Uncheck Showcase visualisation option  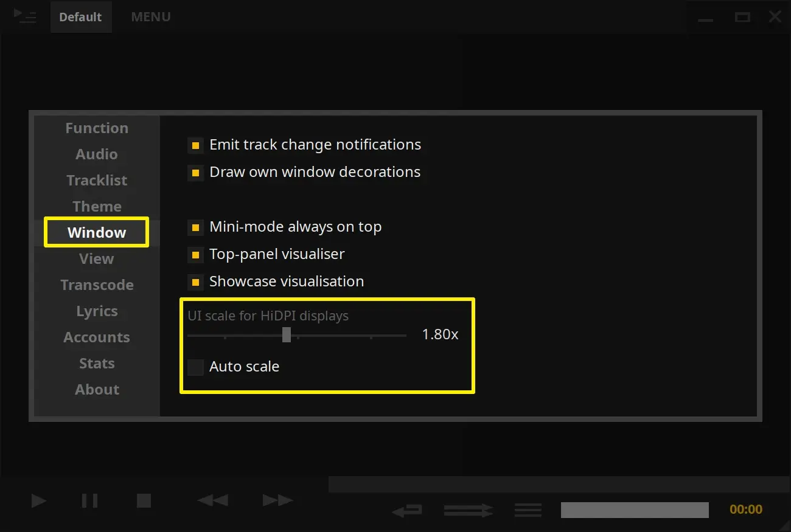pyautogui.click(x=195, y=282)
